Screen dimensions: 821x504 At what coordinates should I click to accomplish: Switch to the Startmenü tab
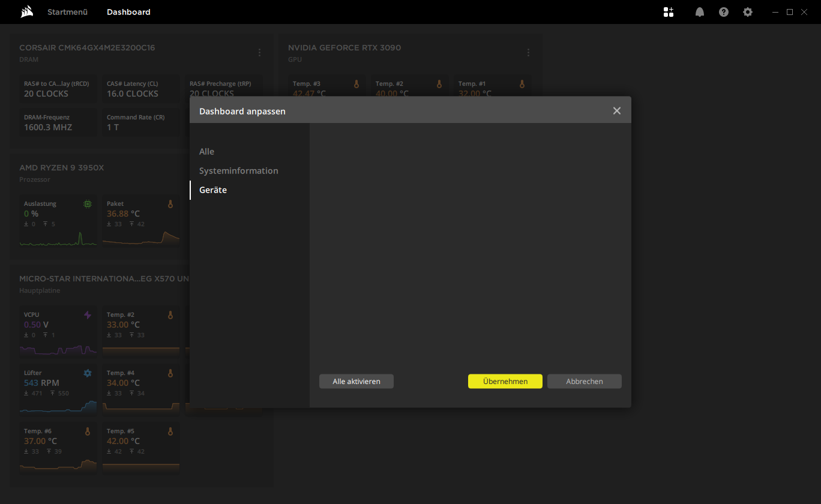point(67,12)
